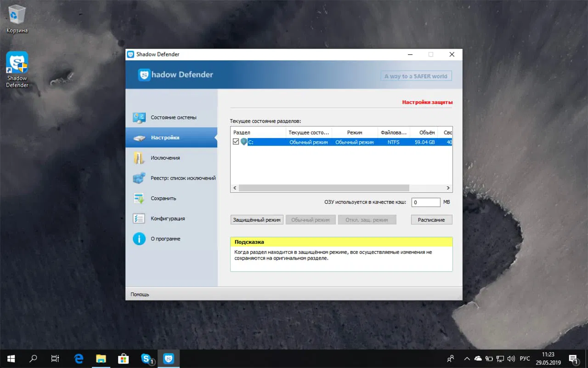The width and height of the screenshot is (588, 368).
Task: Click Обычный режим under the Режим column
Action: pyautogui.click(x=355, y=142)
